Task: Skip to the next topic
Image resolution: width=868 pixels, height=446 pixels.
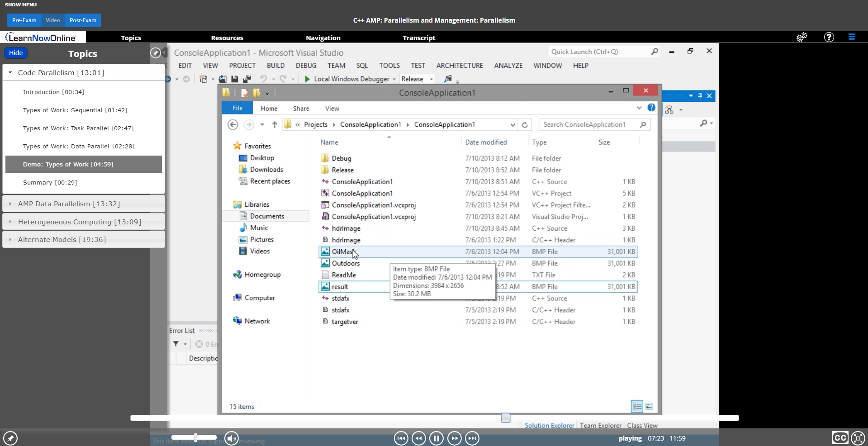Action: click(x=472, y=438)
